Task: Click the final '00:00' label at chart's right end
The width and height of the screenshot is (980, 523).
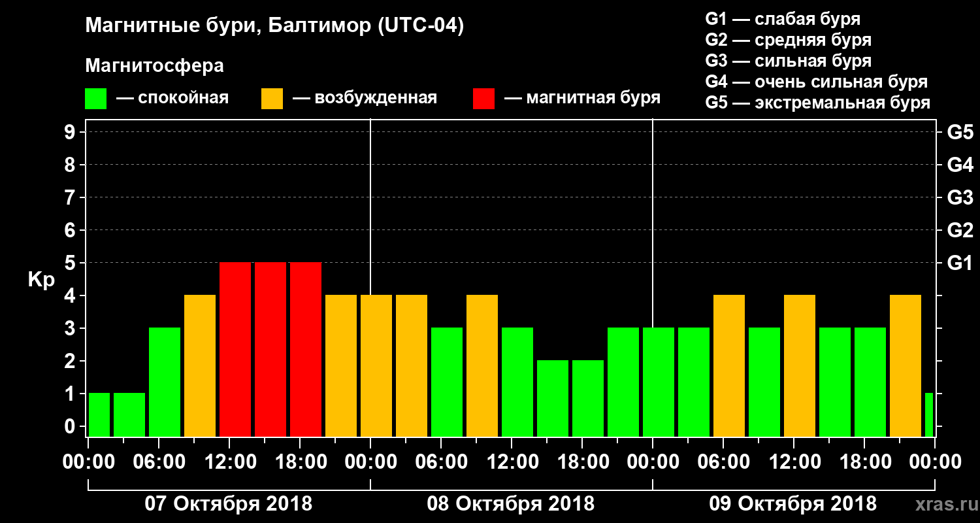Action: pyautogui.click(x=935, y=462)
